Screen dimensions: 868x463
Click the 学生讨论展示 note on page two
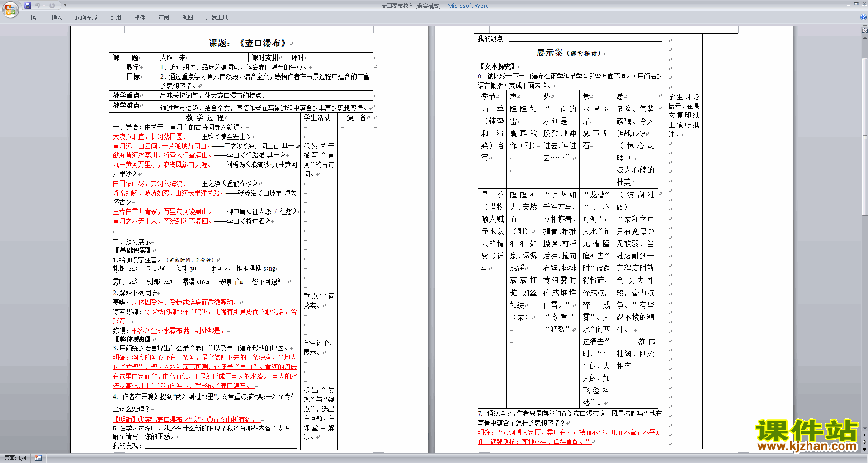tap(684, 116)
